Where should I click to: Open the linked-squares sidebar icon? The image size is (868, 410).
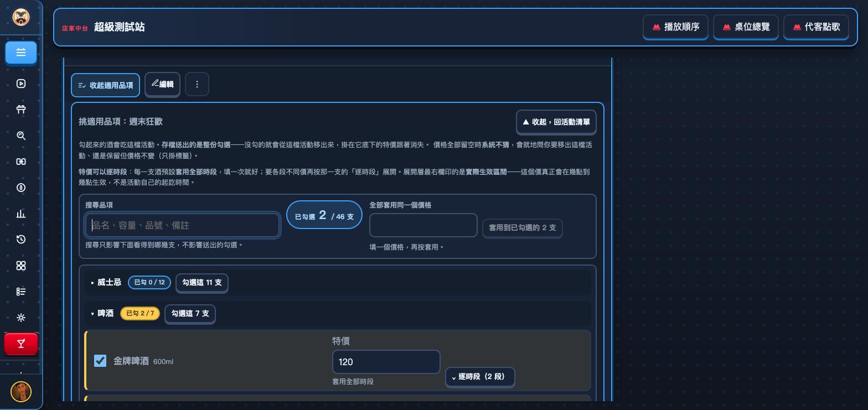[x=21, y=162]
